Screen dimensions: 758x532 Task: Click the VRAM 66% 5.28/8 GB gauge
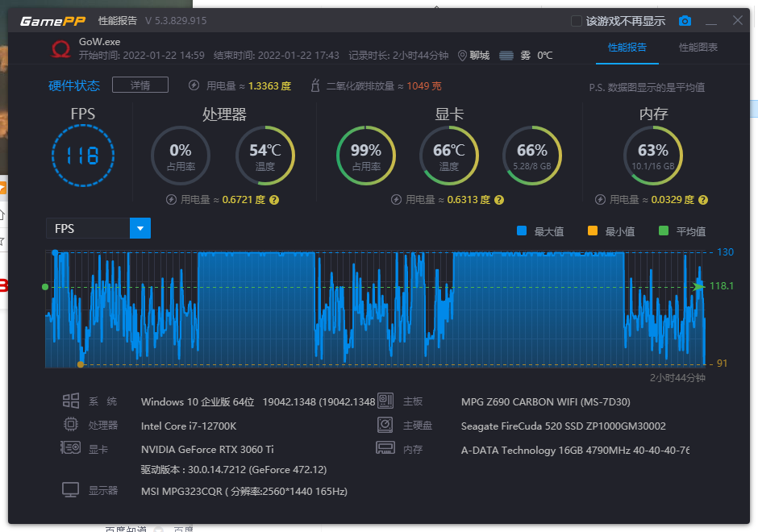(532, 156)
